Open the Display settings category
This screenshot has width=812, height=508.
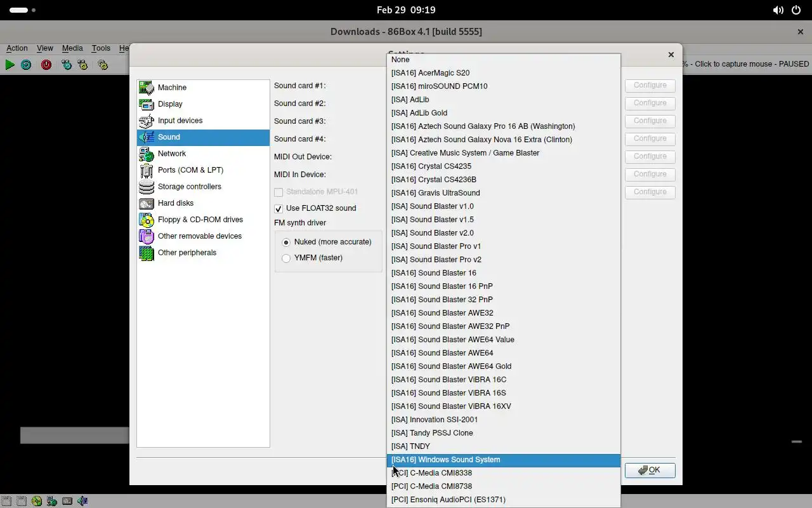pyautogui.click(x=203, y=104)
